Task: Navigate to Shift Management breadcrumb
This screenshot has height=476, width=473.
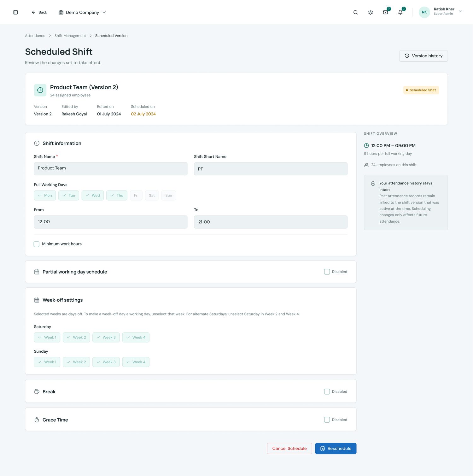Action: [x=70, y=36]
